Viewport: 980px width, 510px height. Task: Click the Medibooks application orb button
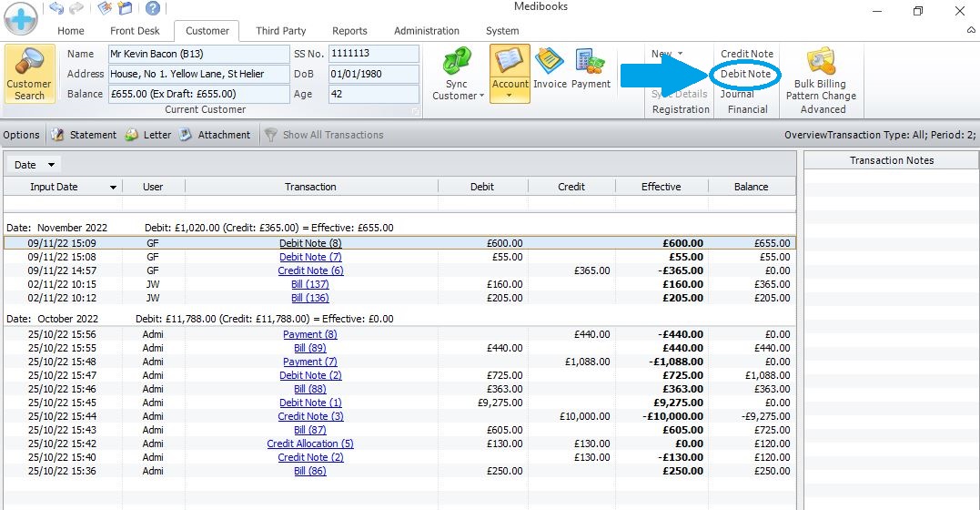(20, 17)
